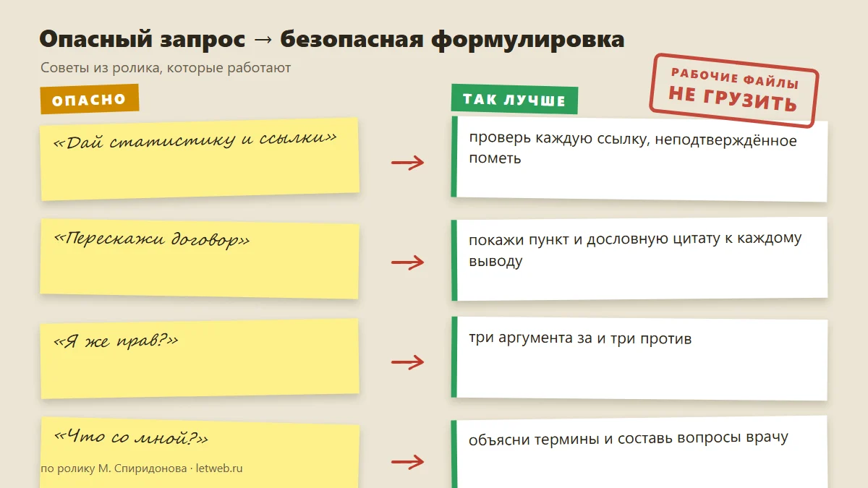The width and height of the screenshot is (868, 488).
Task: Click the footer credit «по ролику М. Спиридонова · letweb.ru»
Action: tap(142, 468)
